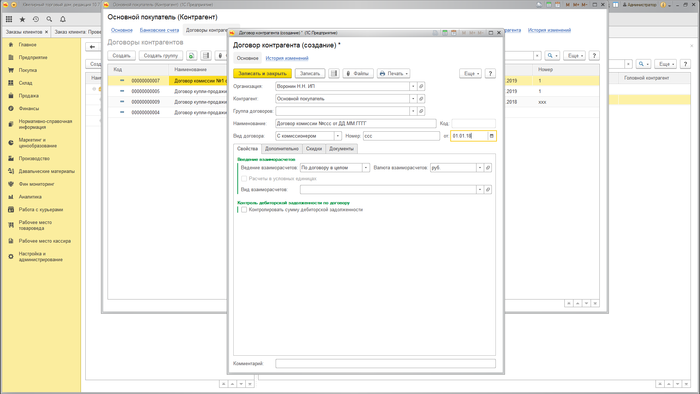
Task: Click Записать и закрыть button
Action: pyautogui.click(x=262, y=74)
